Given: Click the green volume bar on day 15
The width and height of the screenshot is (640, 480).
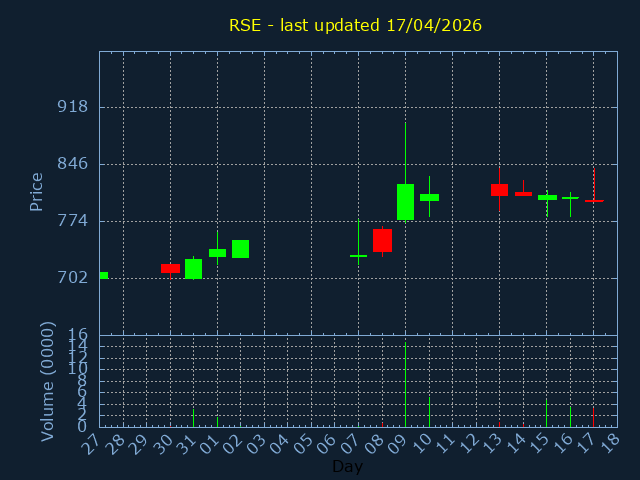Looking at the screenshot, I should click(546, 413).
